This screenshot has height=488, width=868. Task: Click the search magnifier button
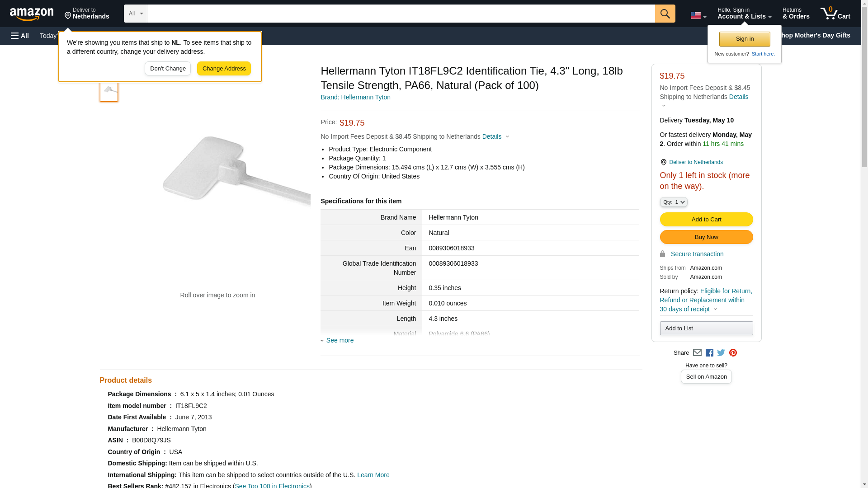click(665, 14)
